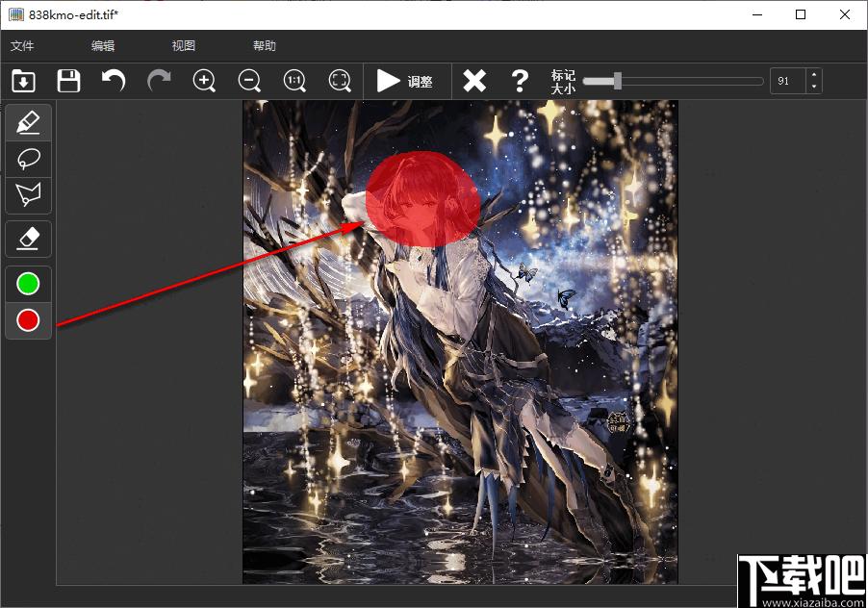Open help via question mark icon
Screen dimensions: 868x608
pos(520,81)
